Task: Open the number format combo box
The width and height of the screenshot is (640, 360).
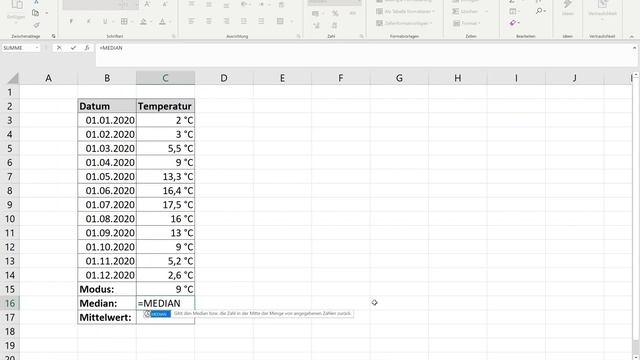Action: click(x=334, y=2)
